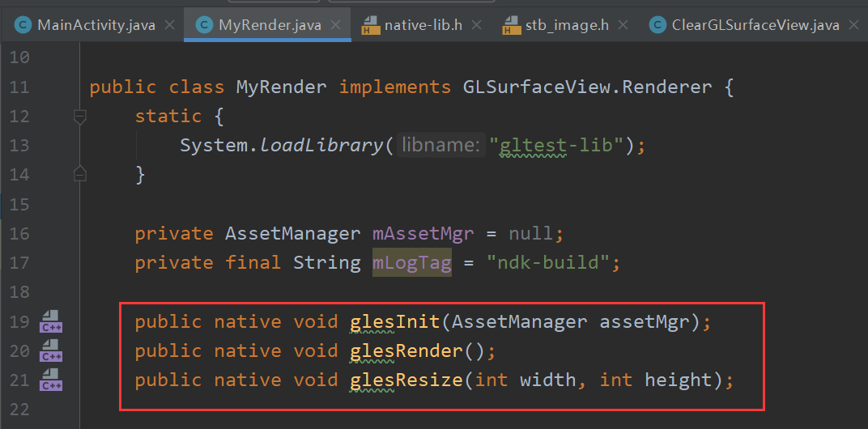Click the stb_image.h header file icon
This screenshot has width=868, height=429.
[511, 25]
